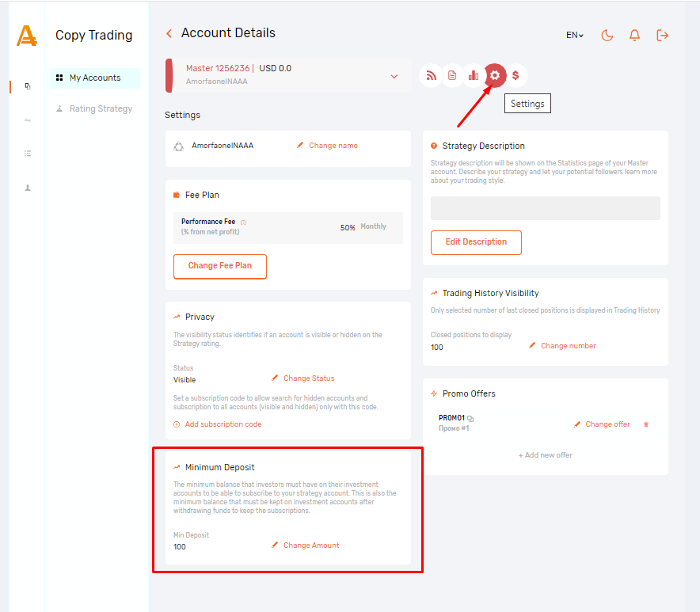Click the empty strategy description field

click(545, 208)
